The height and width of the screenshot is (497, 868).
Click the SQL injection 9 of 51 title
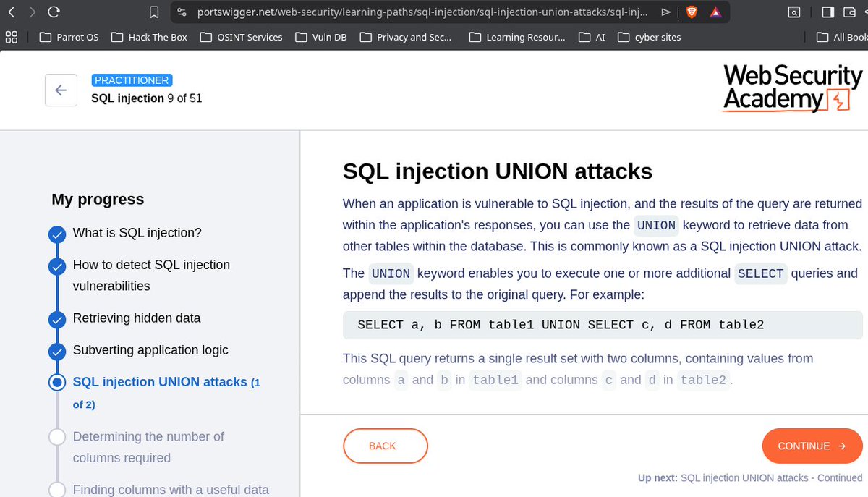(146, 98)
